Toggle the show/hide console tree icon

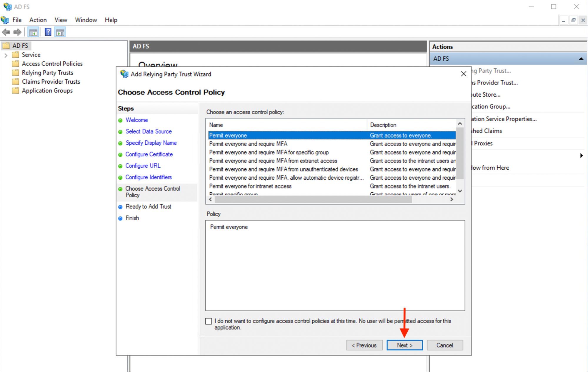(x=33, y=32)
